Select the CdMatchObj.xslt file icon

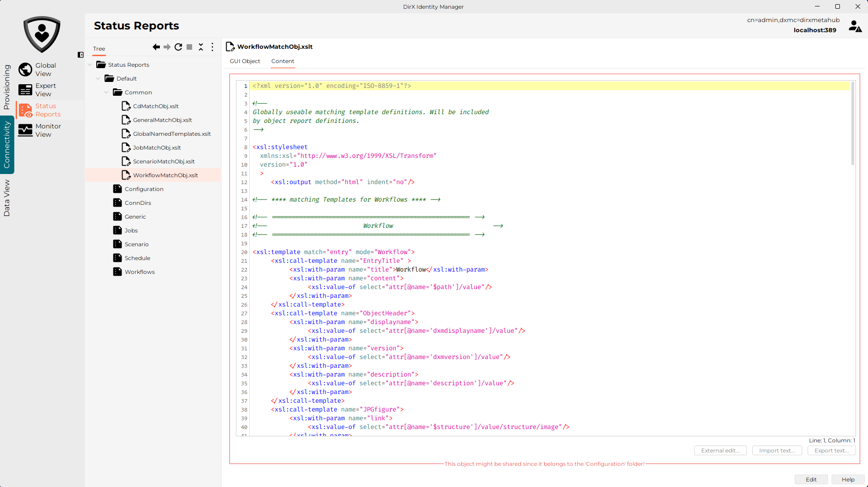[126, 106]
